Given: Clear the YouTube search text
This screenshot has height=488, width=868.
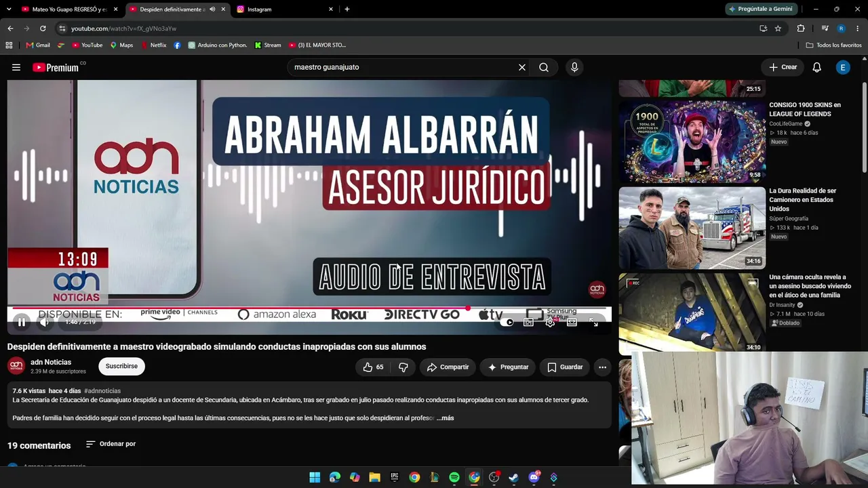Looking at the screenshot, I should [522, 67].
